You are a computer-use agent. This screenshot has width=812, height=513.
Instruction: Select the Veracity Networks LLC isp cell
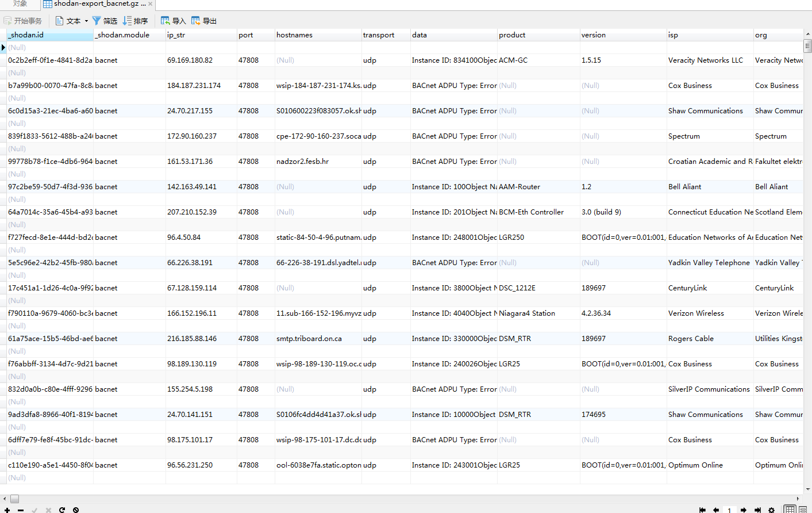710,60
